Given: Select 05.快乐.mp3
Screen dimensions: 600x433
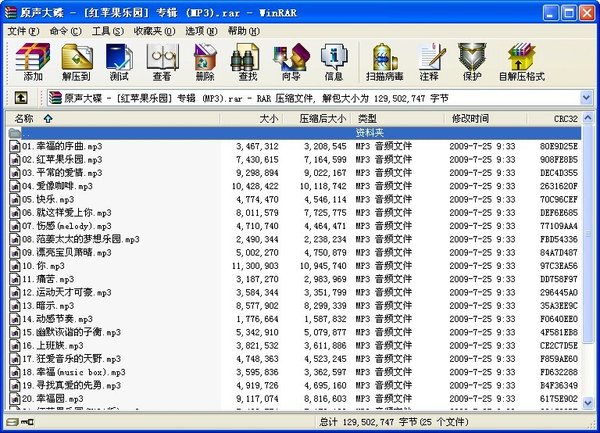Looking at the screenshot, I should click(294, 199).
